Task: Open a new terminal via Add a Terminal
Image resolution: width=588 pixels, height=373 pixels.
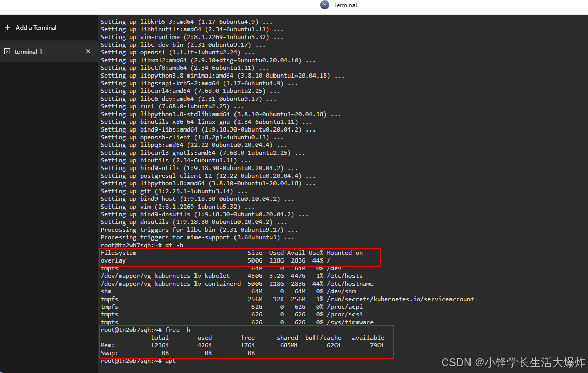Action: [34, 27]
